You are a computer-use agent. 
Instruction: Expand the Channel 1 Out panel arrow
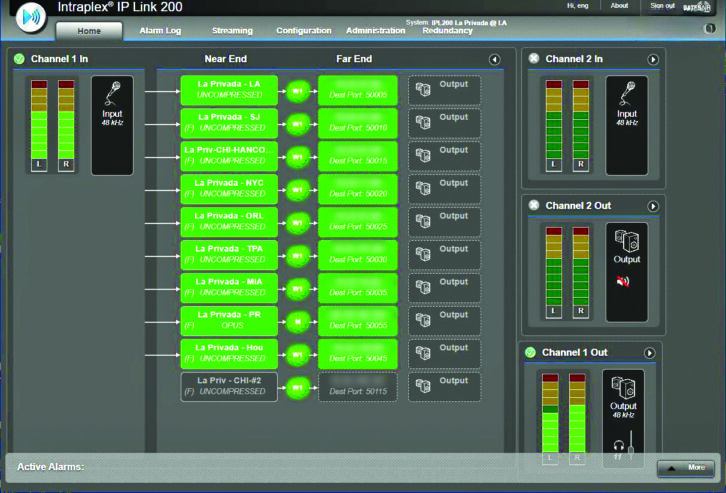click(x=649, y=353)
